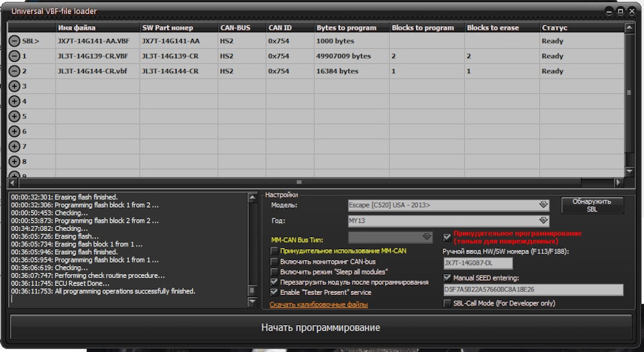The width and height of the screenshot is (644, 352).
Task: Click the Blocks to erase column header
Action: pyautogui.click(x=502, y=28)
